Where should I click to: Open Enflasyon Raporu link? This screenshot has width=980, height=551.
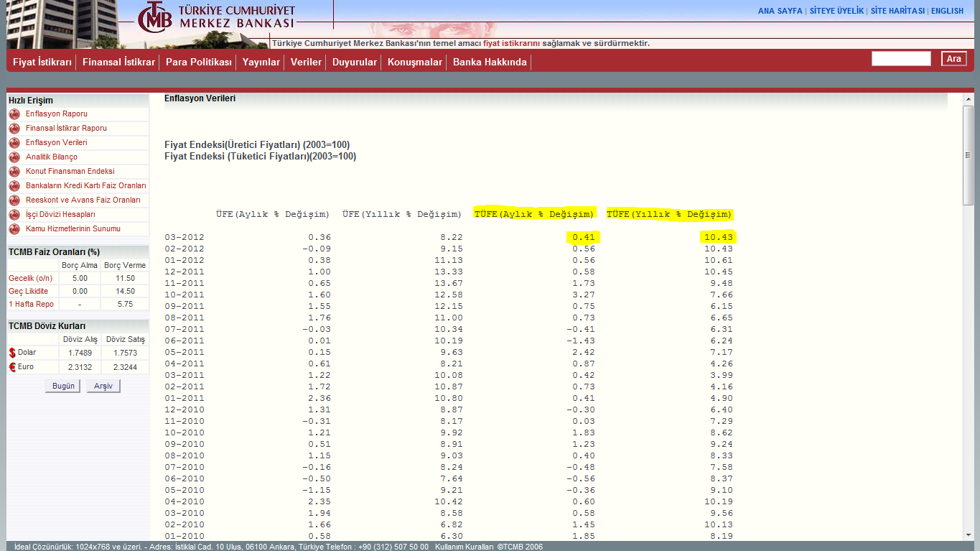pos(57,114)
